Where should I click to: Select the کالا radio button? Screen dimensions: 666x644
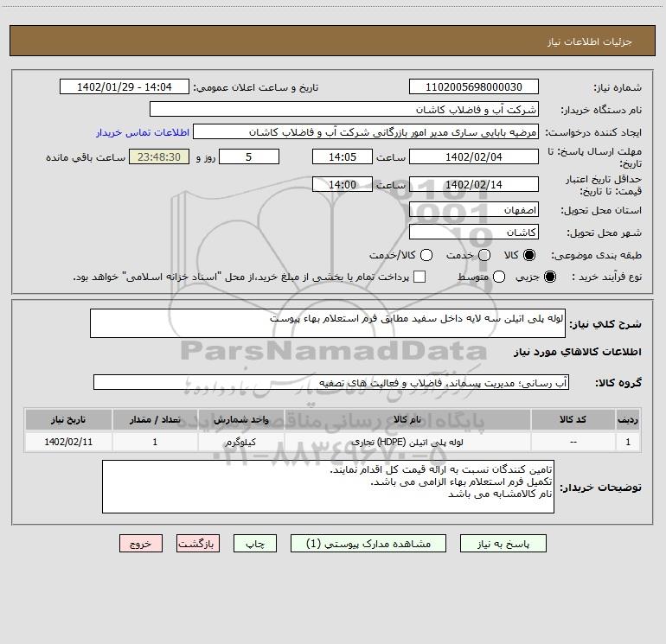(529, 255)
